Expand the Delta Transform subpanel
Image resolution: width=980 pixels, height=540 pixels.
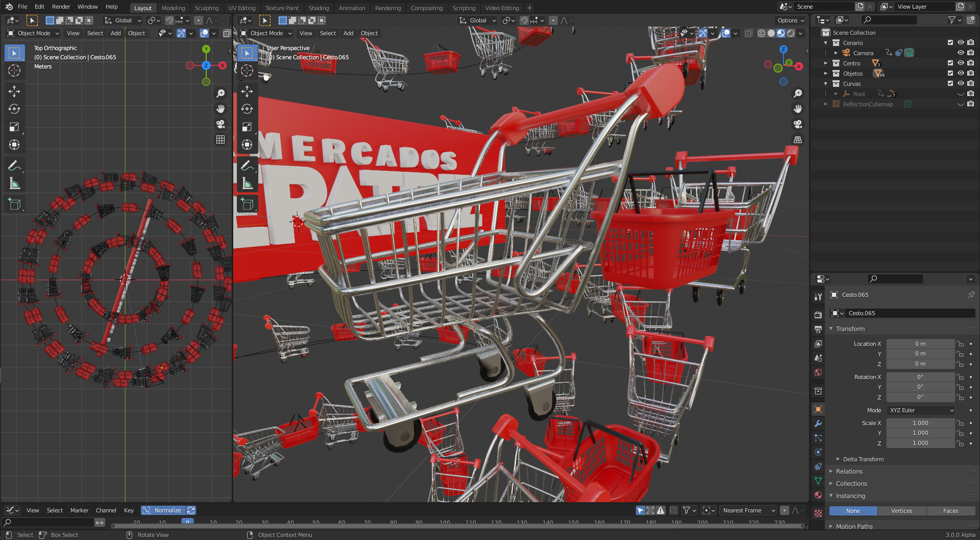click(838, 459)
